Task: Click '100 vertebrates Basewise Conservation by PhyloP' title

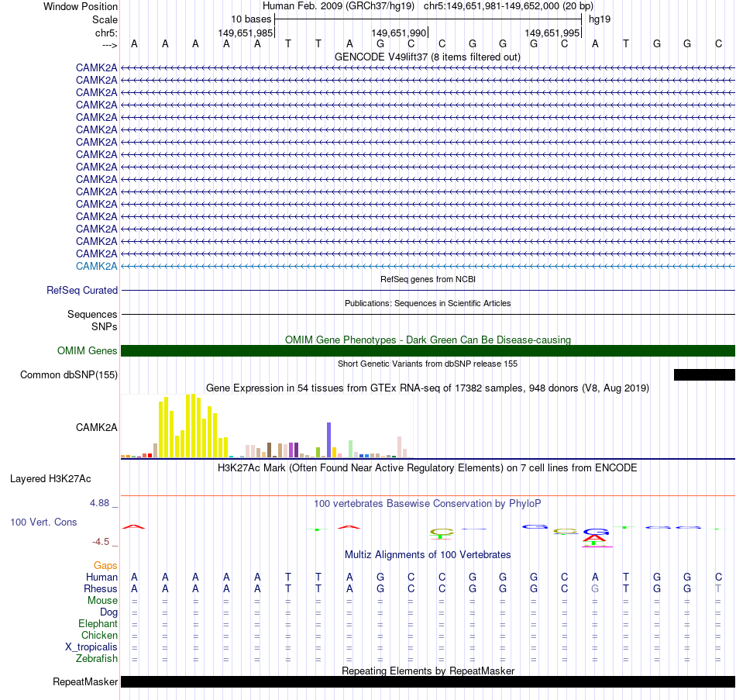Action: click(428, 504)
